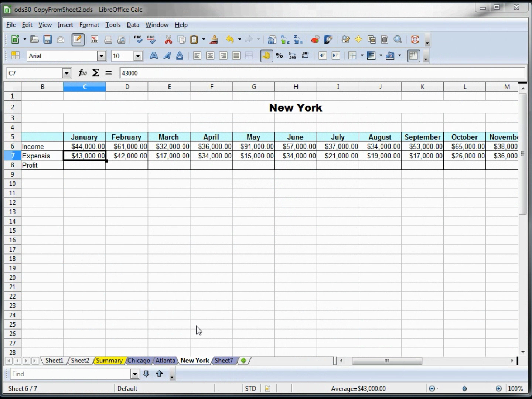Apply percent number format
Screen dimensions: 532x399
[279, 56]
